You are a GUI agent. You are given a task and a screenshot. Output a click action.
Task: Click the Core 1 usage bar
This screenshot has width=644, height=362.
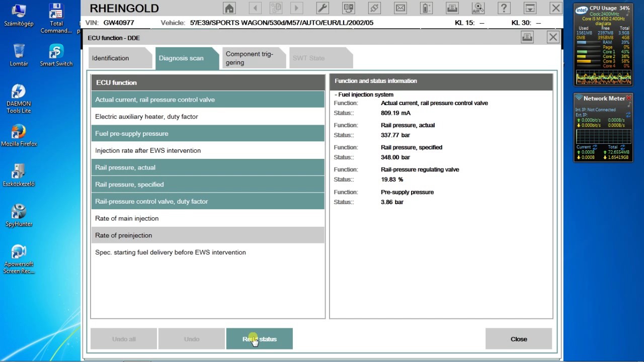(x=588, y=52)
